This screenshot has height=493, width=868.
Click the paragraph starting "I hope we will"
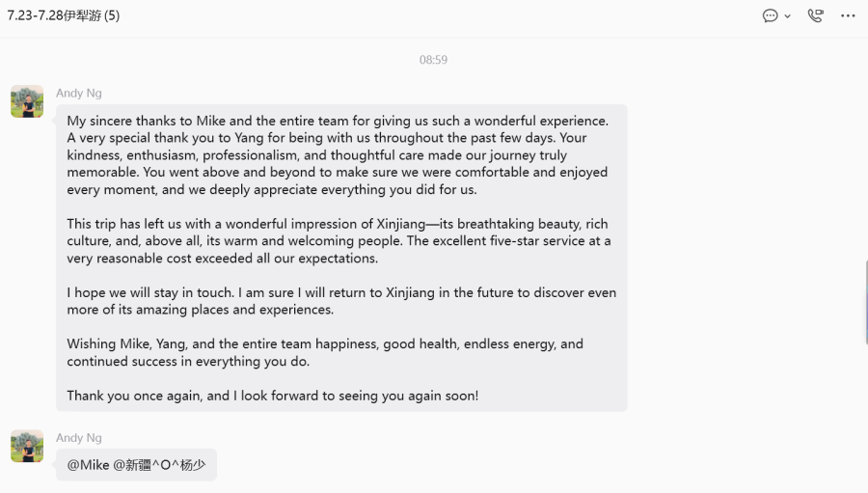341,301
